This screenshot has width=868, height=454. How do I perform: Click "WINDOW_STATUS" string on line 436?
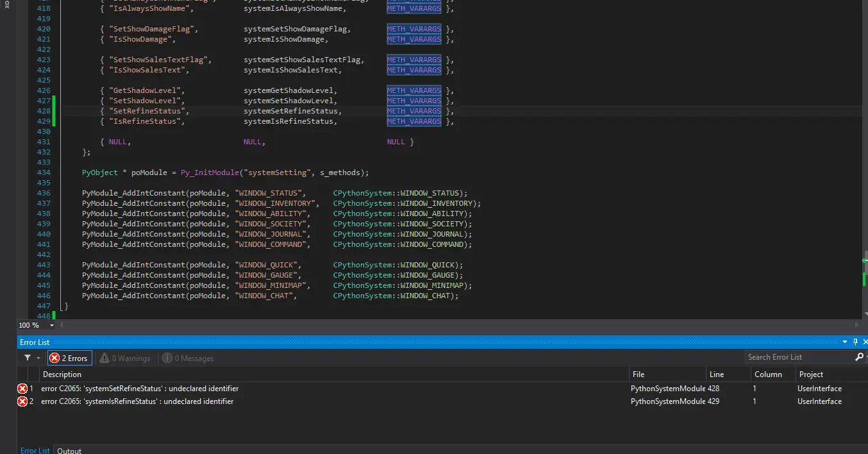(270, 193)
